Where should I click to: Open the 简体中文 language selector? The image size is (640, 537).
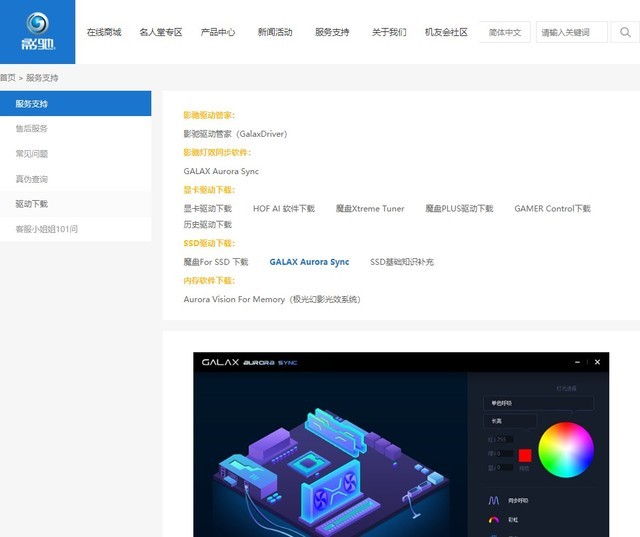[x=504, y=32]
